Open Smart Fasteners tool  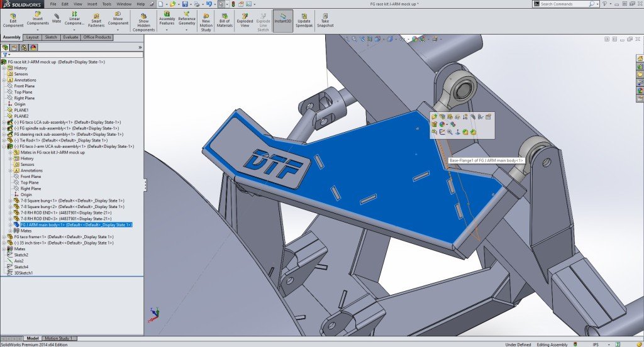[x=96, y=19]
